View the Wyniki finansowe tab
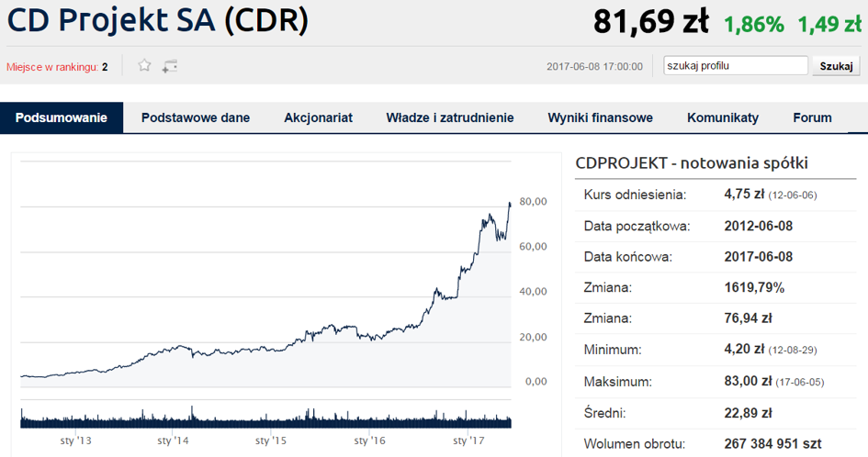Viewport: 868px width, 457px height. click(x=600, y=117)
